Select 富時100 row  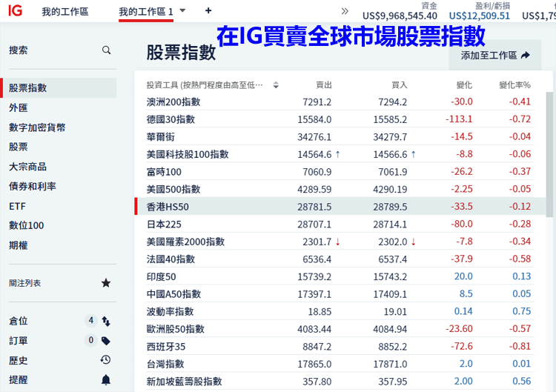(340, 171)
